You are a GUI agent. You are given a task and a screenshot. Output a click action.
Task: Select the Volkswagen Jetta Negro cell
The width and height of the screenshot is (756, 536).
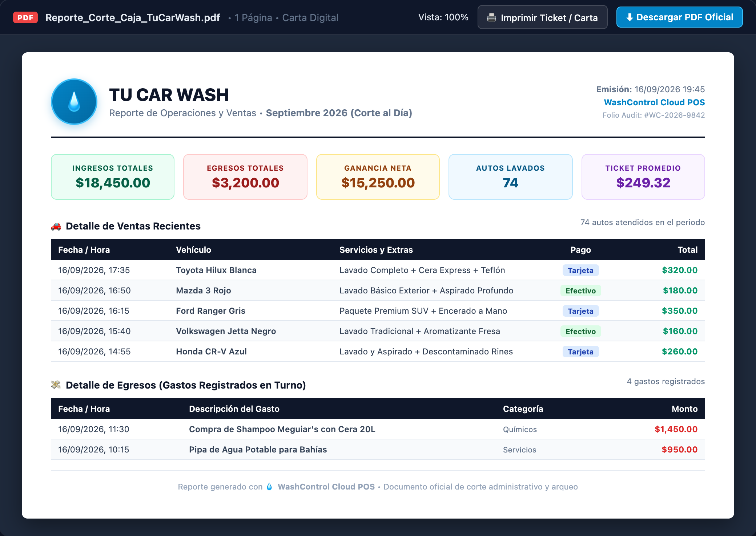click(x=226, y=331)
